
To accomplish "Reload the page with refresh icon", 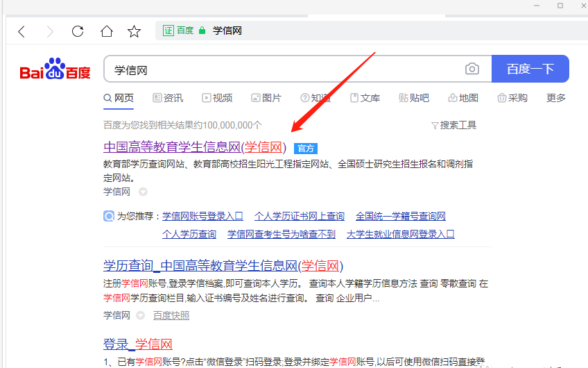I will 78,31.
